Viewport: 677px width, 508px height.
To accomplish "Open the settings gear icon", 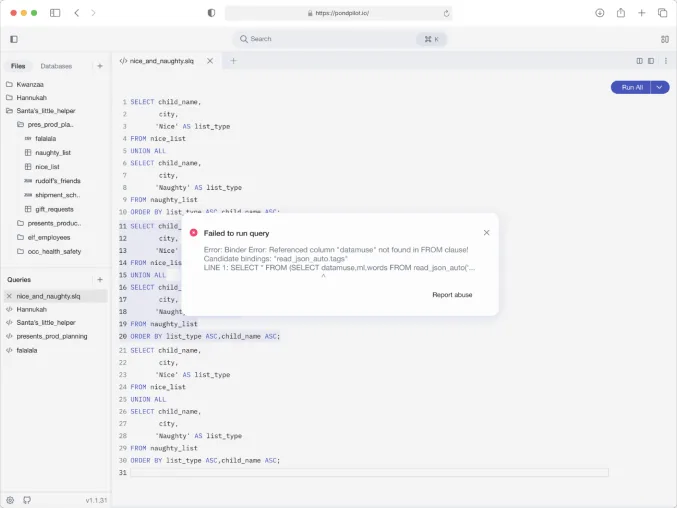I will 10,500.
